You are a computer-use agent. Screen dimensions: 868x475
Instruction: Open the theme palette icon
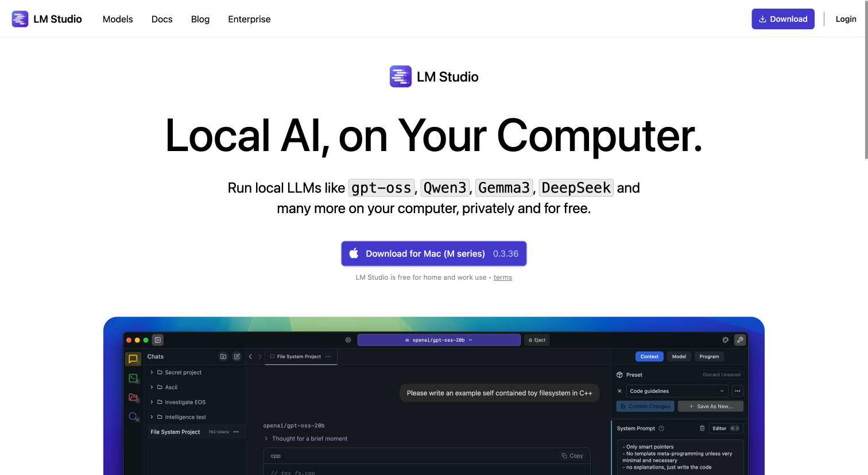pyautogui.click(x=725, y=340)
